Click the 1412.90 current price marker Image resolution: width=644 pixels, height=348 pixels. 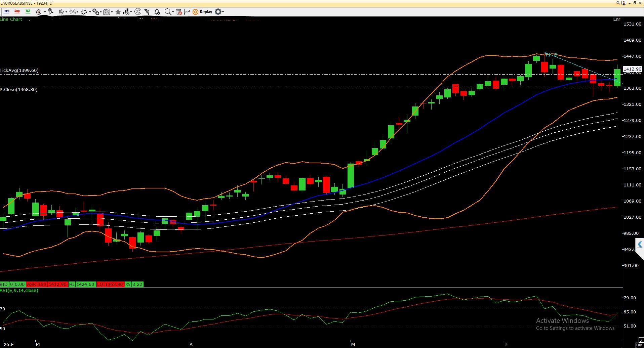[x=632, y=69]
